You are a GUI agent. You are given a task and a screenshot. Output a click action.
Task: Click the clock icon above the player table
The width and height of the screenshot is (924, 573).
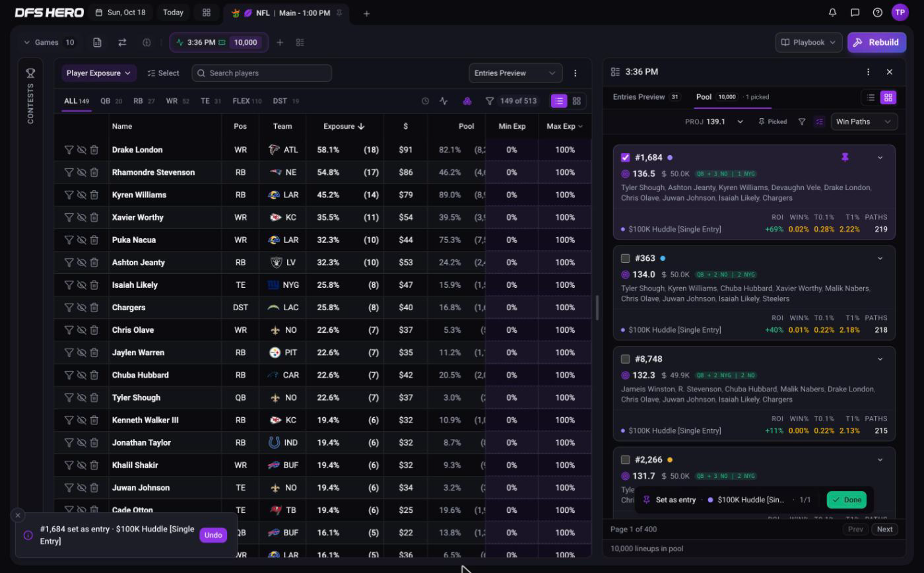pos(425,101)
